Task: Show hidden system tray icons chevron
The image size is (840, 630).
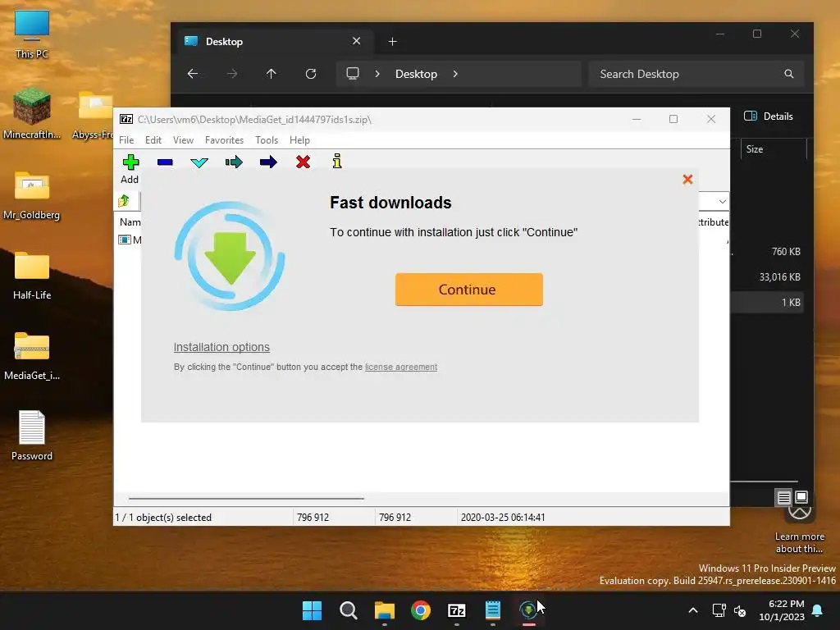Action: (692, 610)
